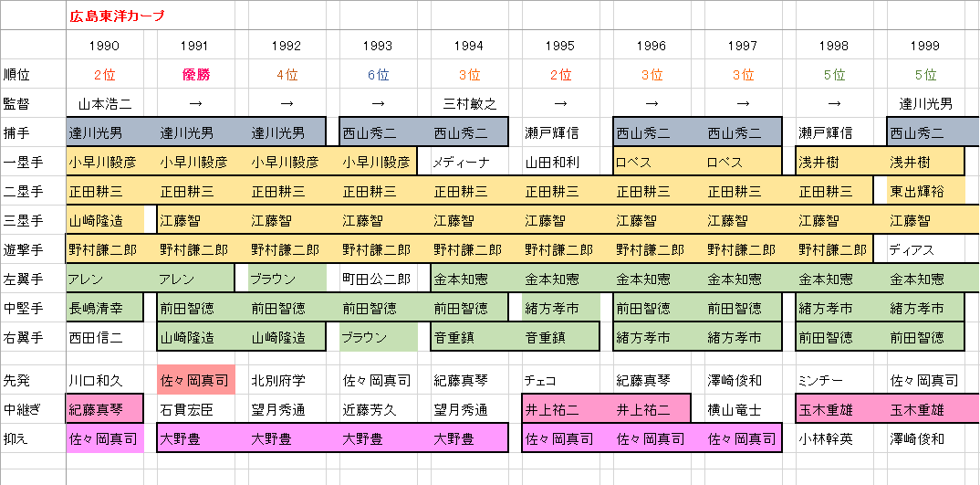Click the 4位 ranking cell
Screen dimensions: 980x485
pos(287,75)
